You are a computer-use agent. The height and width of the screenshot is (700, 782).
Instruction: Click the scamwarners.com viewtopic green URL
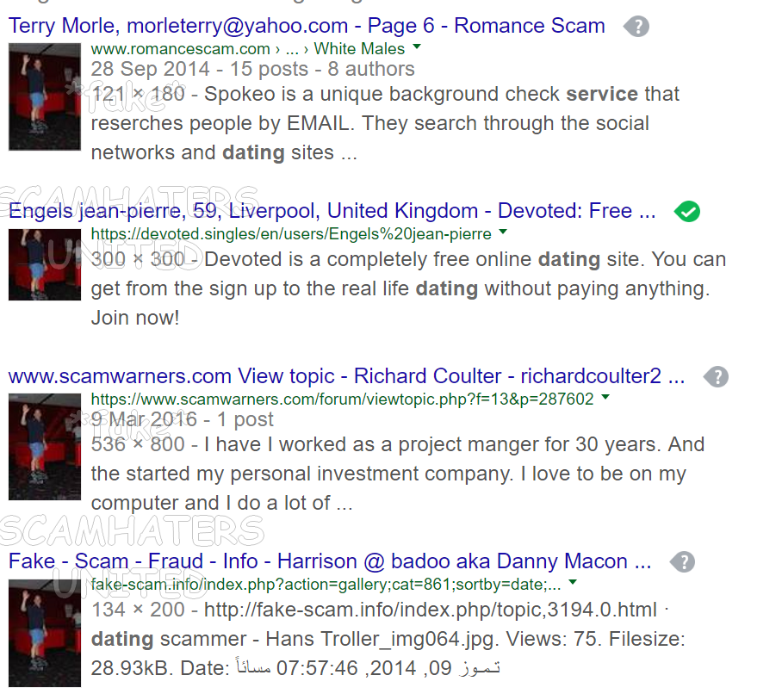pos(342,400)
